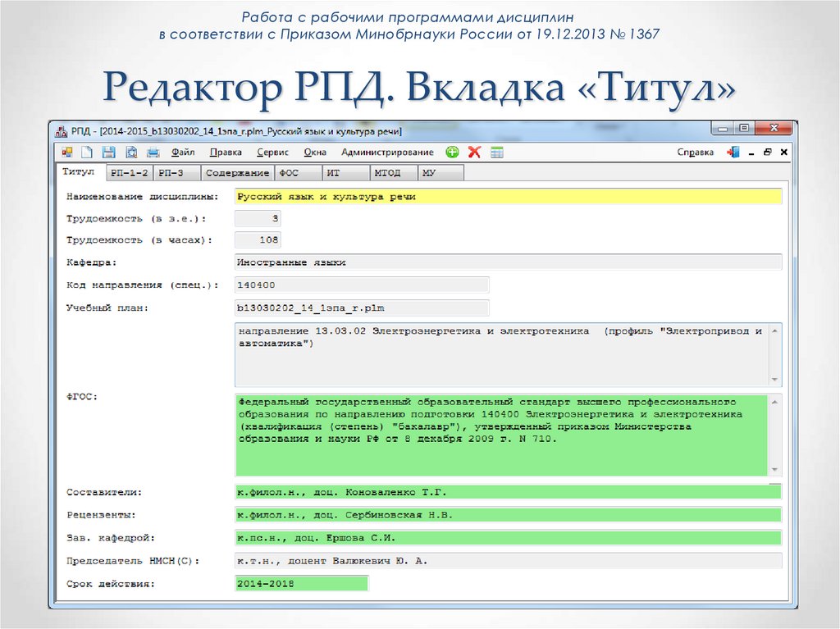Delete an item using the red X icon
This screenshot has height=629, width=840.
tap(473, 152)
